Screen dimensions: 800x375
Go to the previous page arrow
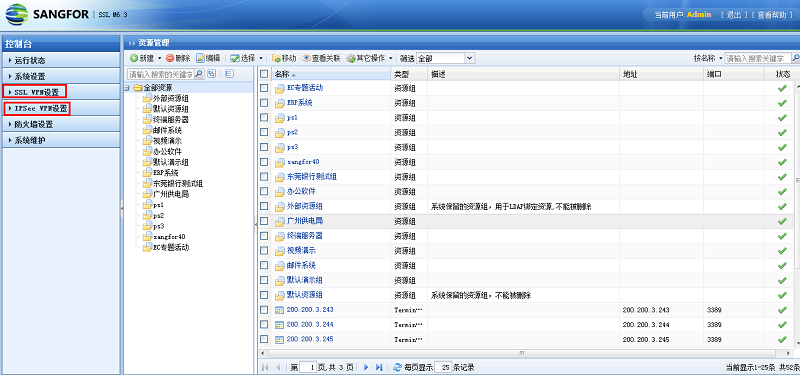[278, 367]
